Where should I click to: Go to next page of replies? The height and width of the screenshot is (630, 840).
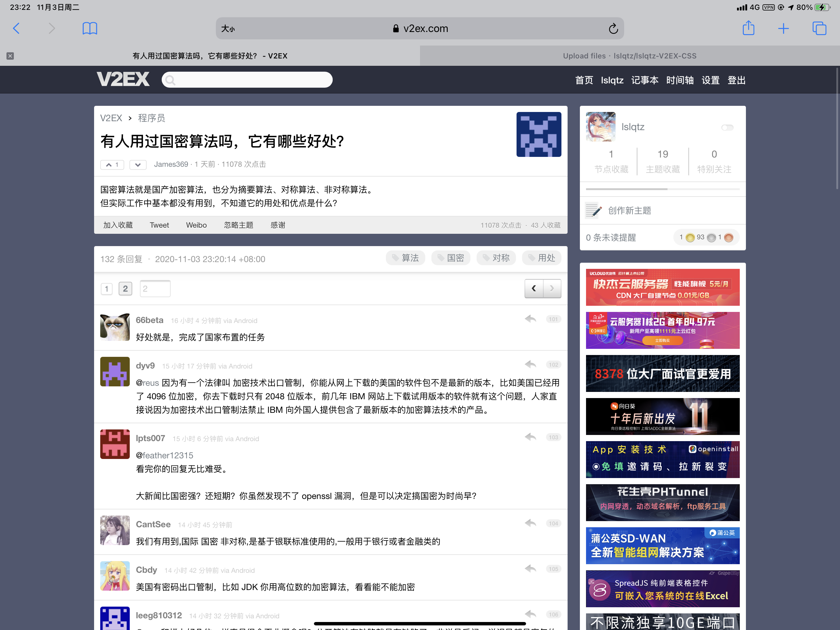click(552, 289)
